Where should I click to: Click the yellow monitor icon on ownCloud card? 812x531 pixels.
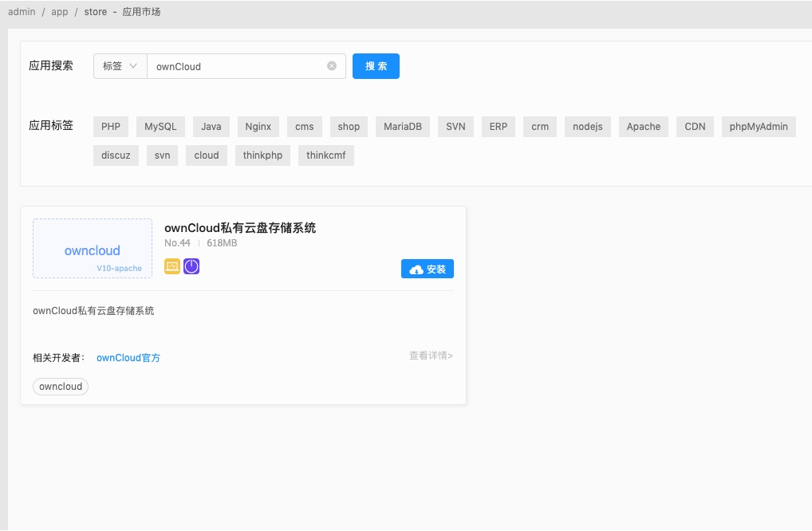coord(172,266)
